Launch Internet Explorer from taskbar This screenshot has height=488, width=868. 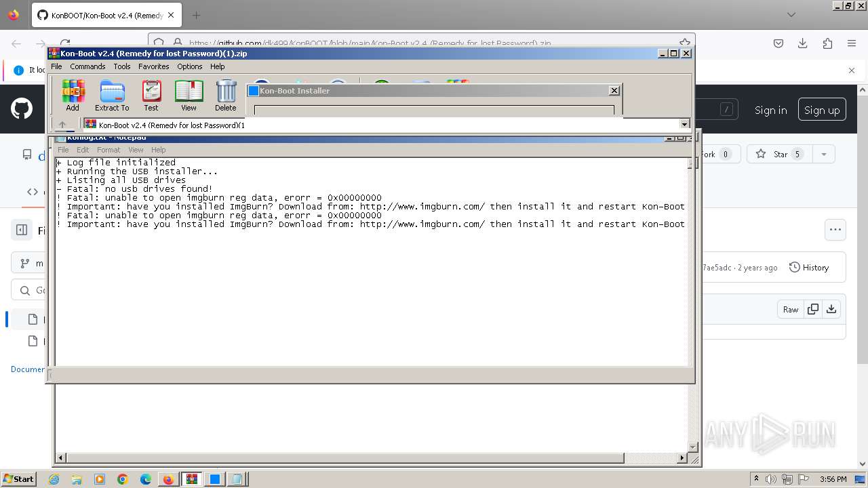click(54, 479)
